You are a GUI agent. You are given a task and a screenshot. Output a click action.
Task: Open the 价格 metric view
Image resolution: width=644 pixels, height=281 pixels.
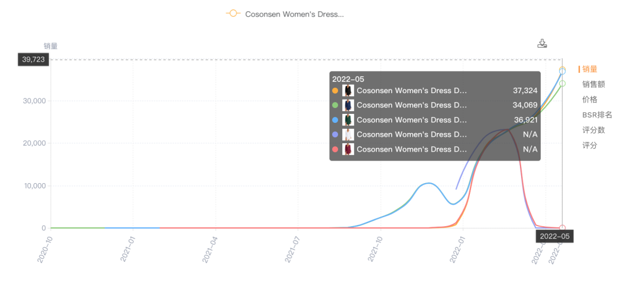(x=590, y=100)
